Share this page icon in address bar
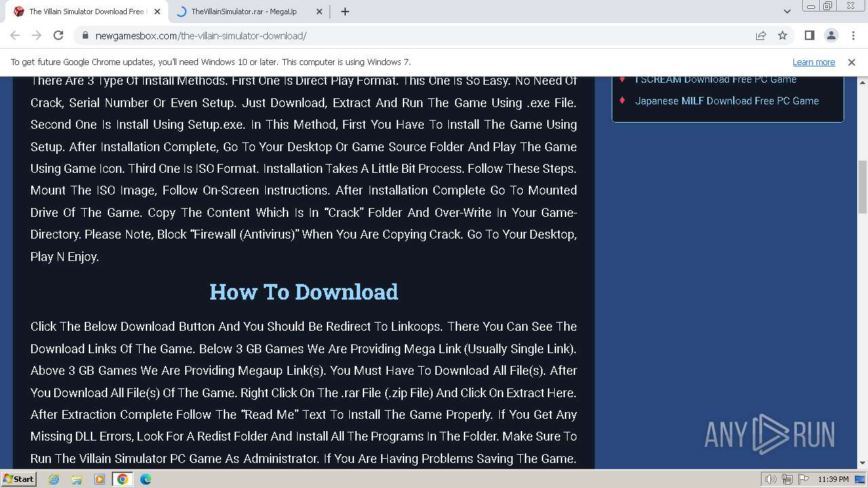The height and width of the screenshot is (488, 868). click(761, 36)
